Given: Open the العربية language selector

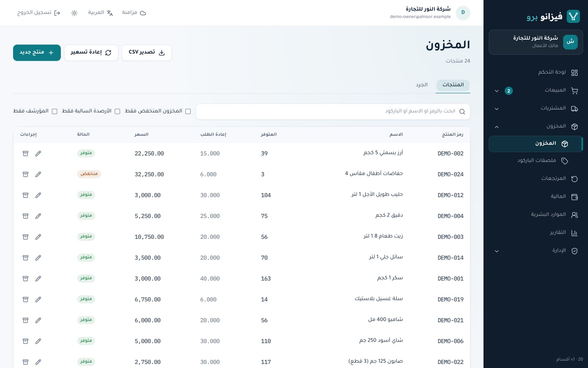Looking at the screenshot, I should point(100,13).
